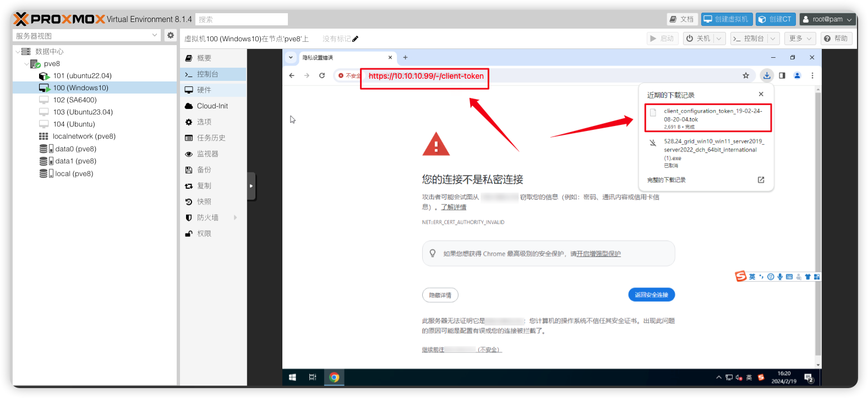Open the 更多 more dropdown

(x=800, y=39)
